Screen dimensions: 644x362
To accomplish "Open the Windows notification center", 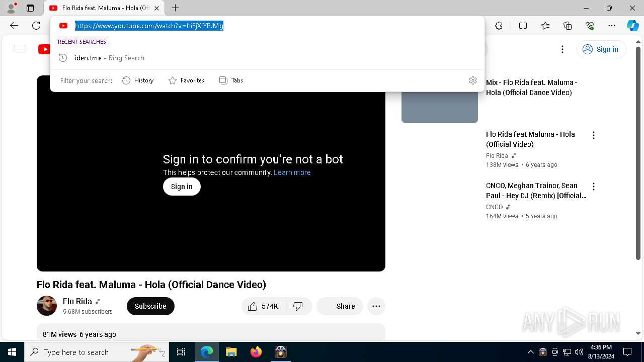I will (627, 352).
